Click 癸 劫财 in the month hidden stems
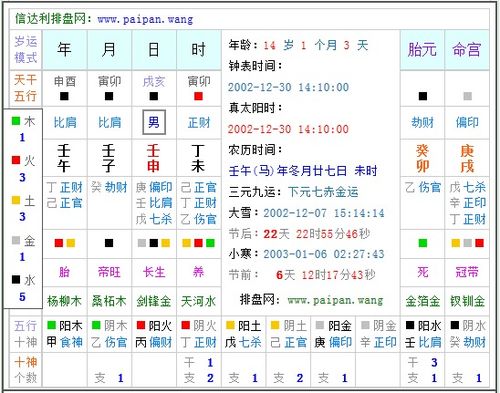The image size is (500, 393). pyautogui.click(x=109, y=187)
